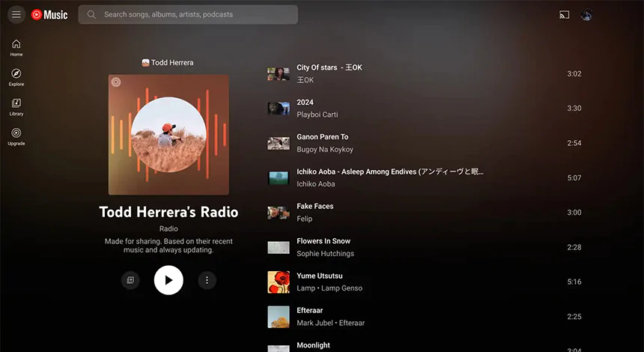The width and height of the screenshot is (644, 352).
Task: Open Todd Herrera profile link
Action: pos(168,62)
